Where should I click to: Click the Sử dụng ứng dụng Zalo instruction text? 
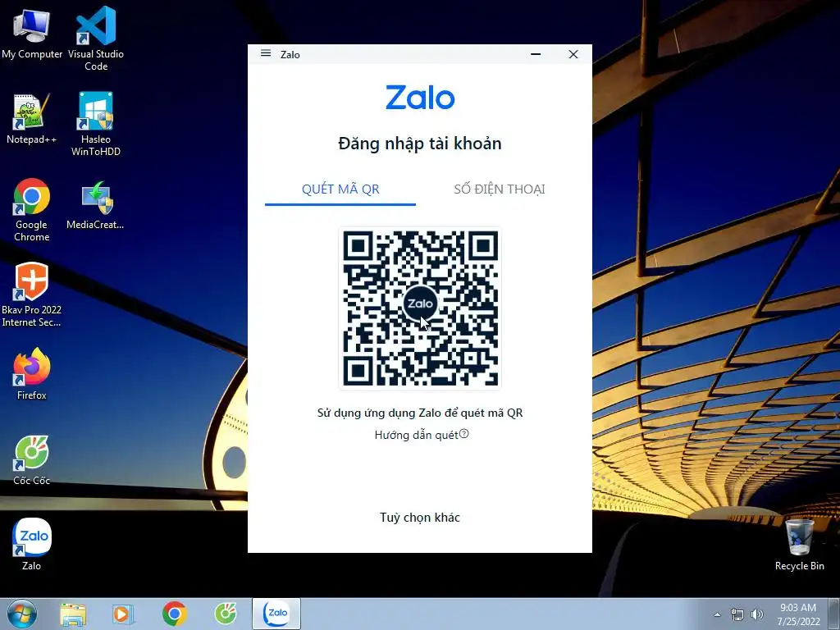[x=420, y=413]
